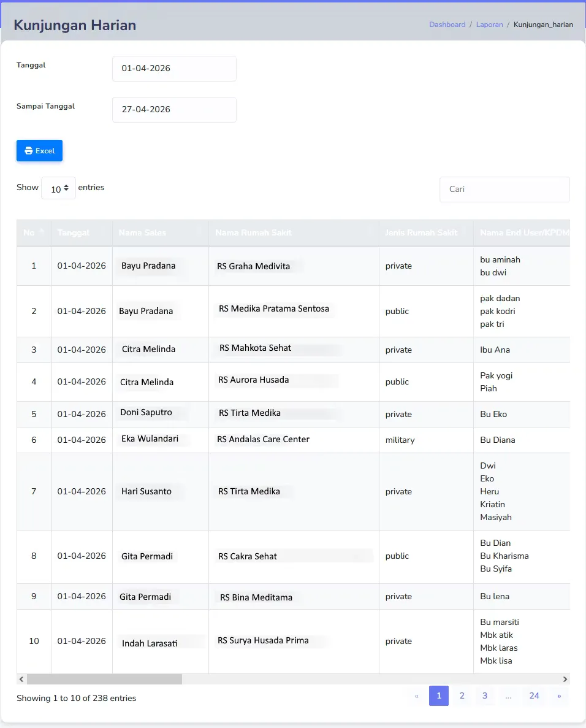Click the next page double-arrow icon

(559, 695)
